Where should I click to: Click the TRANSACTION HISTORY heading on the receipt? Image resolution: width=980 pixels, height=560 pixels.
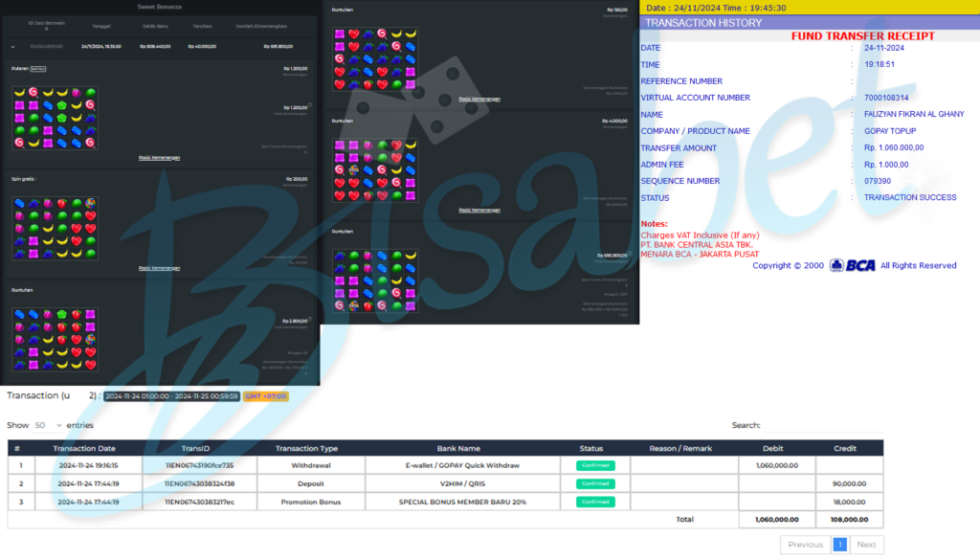point(703,23)
